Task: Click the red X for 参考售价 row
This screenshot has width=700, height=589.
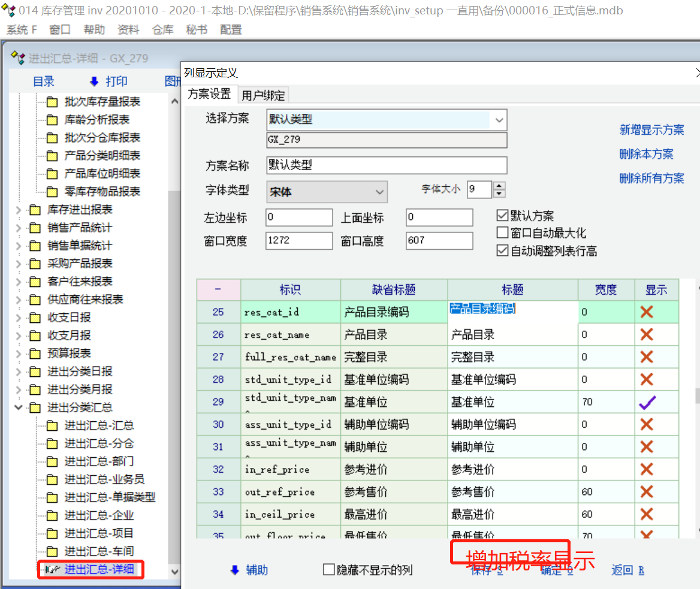Action: pos(647,492)
